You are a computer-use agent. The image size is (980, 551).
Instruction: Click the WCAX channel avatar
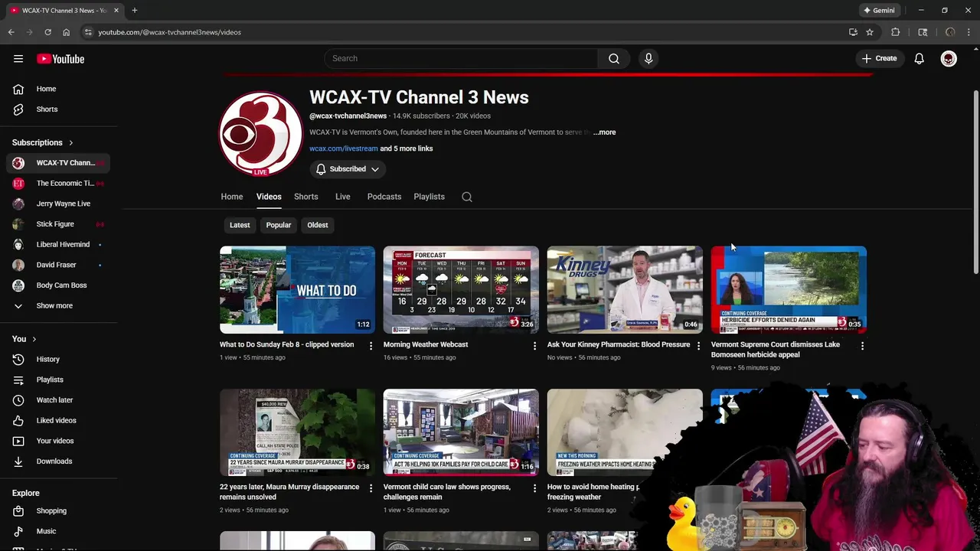pyautogui.click(x=261, y=134)
